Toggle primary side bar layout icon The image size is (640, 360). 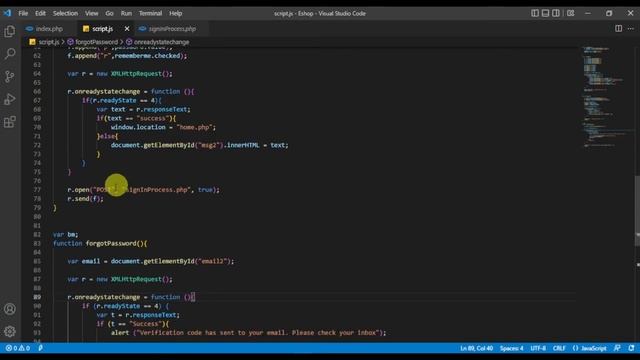tap(535, 13)
